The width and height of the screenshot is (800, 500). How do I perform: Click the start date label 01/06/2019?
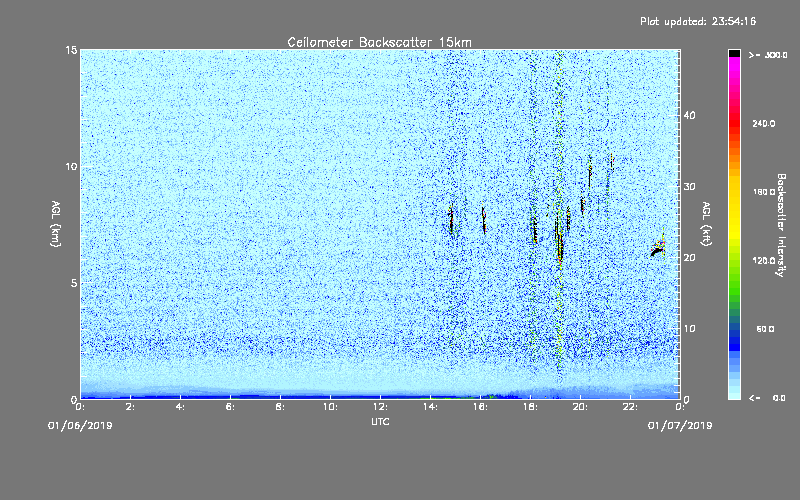80,426
